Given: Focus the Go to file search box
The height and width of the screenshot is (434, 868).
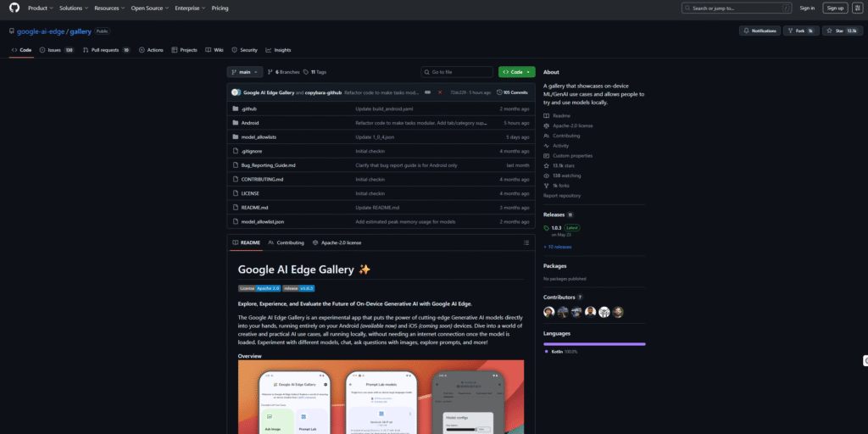Looking at the screenshot, I should (457, 72).
